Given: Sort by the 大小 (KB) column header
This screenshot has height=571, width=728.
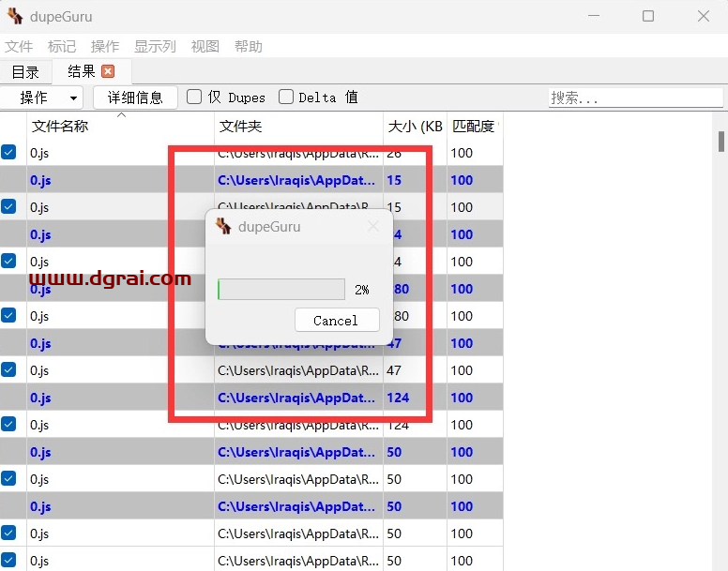Looking at the screenshot, I should 415,127.
